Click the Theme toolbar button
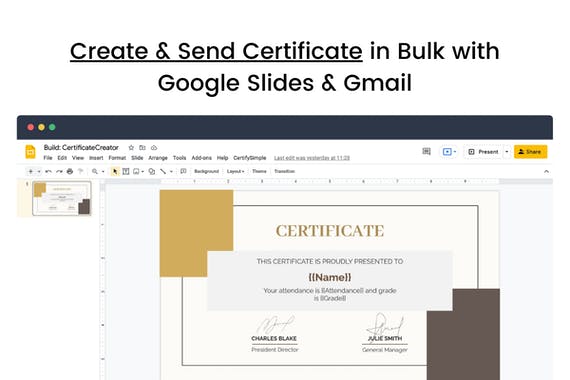The height and width of the screenshot is (380, 570). pyautogui.click(x=259, y=171)
